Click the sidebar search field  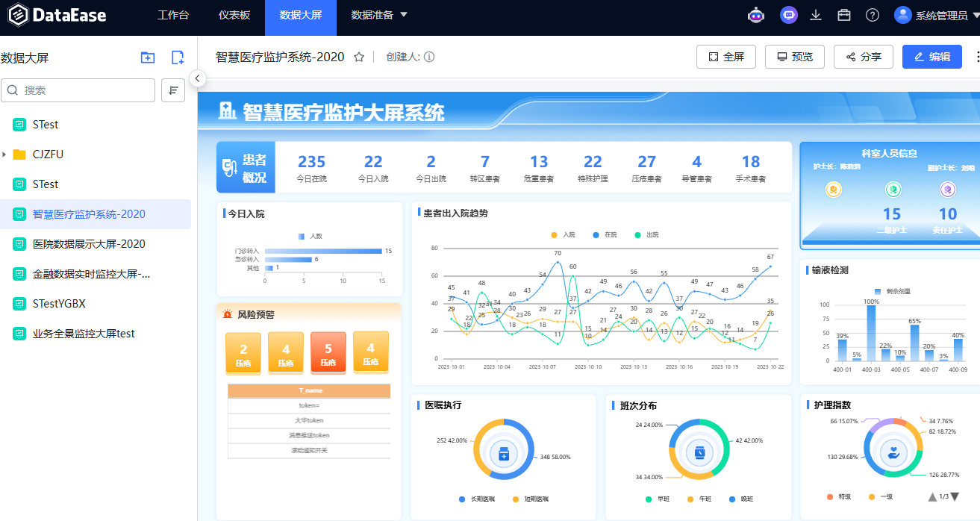[x=78, y=90]
